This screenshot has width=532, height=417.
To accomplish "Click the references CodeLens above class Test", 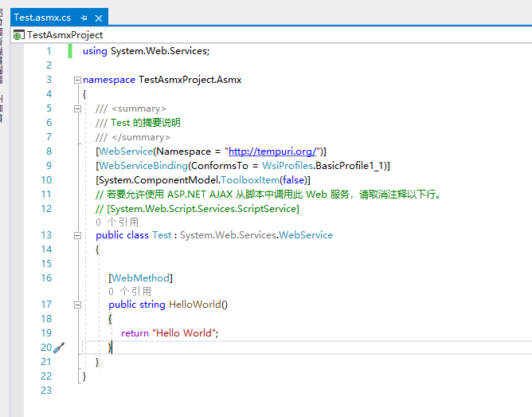I will [117, 222].
